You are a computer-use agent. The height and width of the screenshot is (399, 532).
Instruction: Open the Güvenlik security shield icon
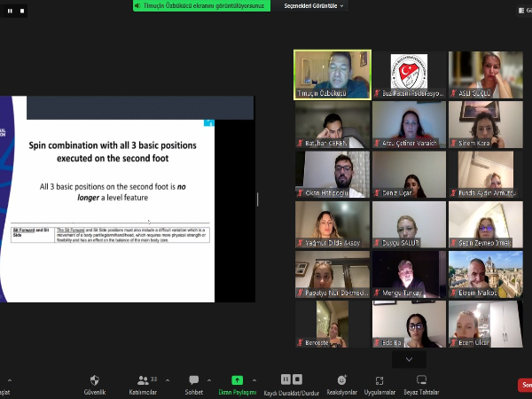[x=95, y=380]
